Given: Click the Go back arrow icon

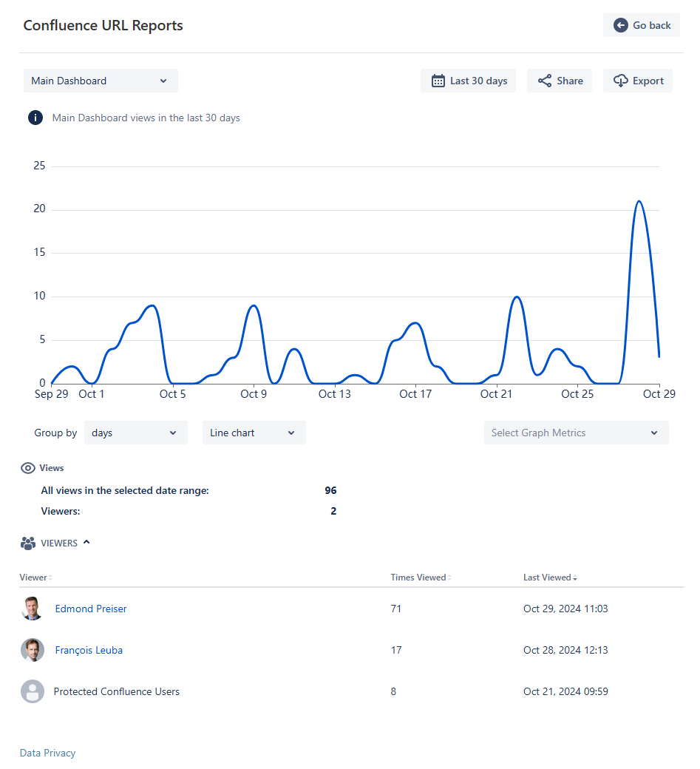Looking at the screenshot, I should [620, 25].
